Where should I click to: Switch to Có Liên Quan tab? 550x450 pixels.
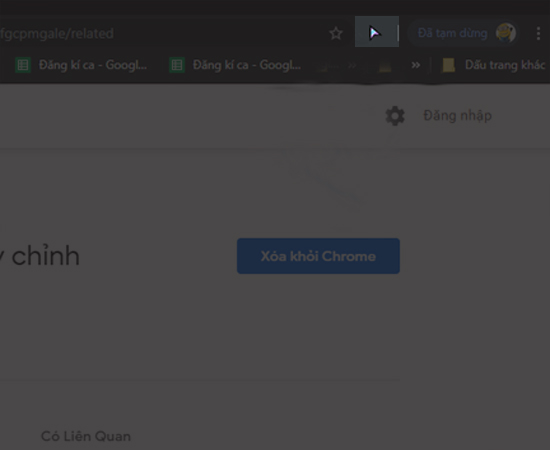[x=86, y=436]
